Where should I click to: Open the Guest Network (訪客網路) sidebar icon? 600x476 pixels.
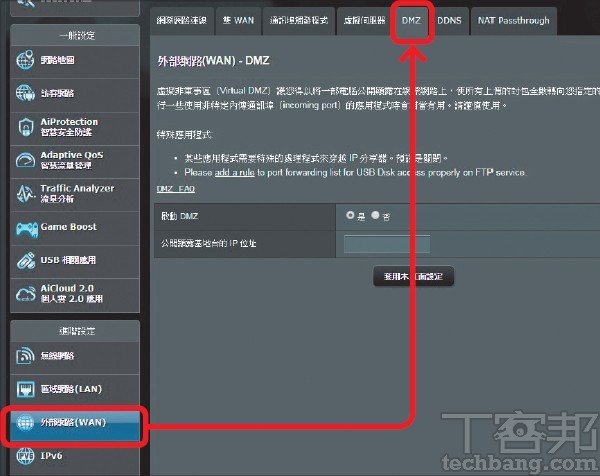26,94
